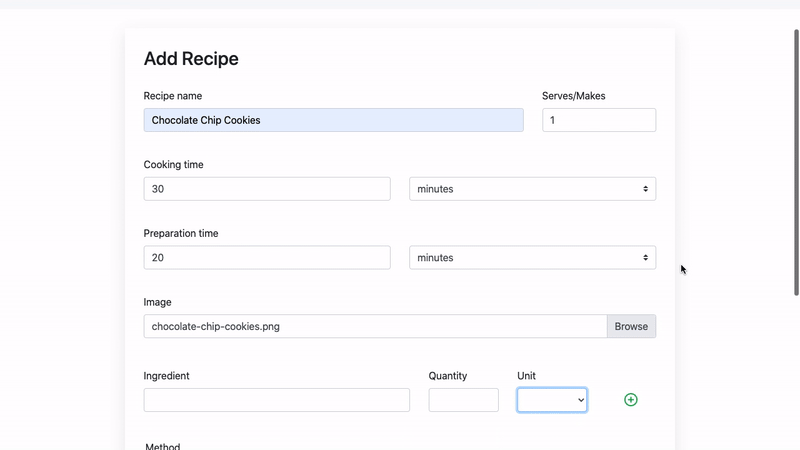
Task: Click the Cooking time value field
Action: (x=267, y=189)
